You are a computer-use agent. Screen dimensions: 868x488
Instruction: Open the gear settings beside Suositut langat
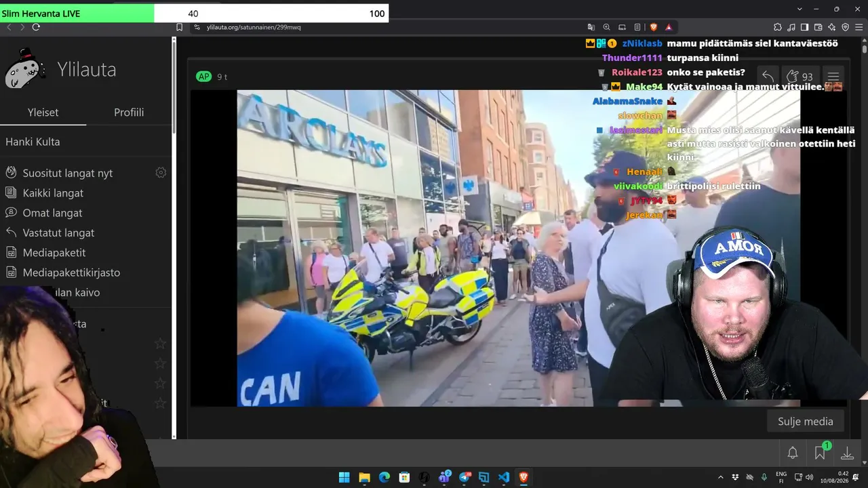(x=161, y=173)
